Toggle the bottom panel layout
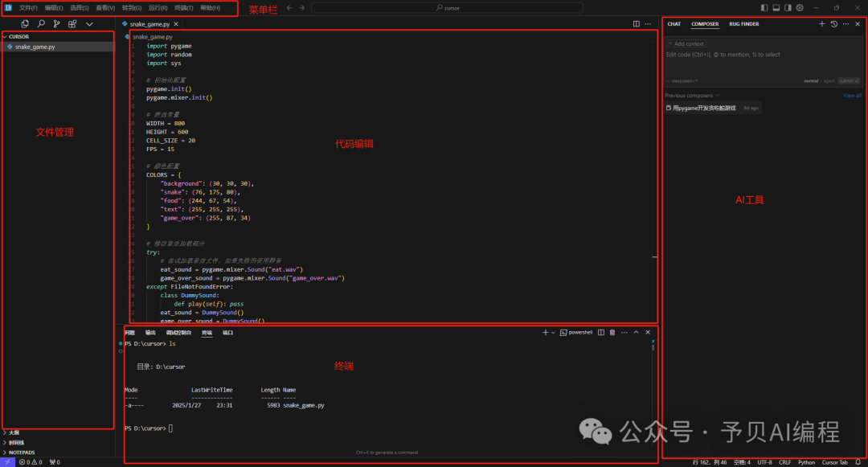The image size is (868, 467). click(776, 8)
